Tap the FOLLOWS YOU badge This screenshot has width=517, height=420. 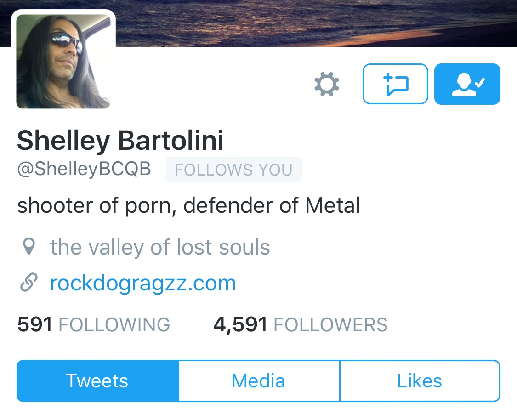click(234, 170)
